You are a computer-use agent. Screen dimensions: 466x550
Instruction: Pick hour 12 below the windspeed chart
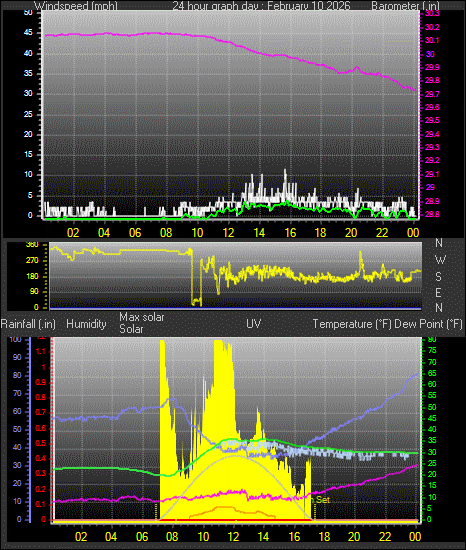[x=228, y=233]
